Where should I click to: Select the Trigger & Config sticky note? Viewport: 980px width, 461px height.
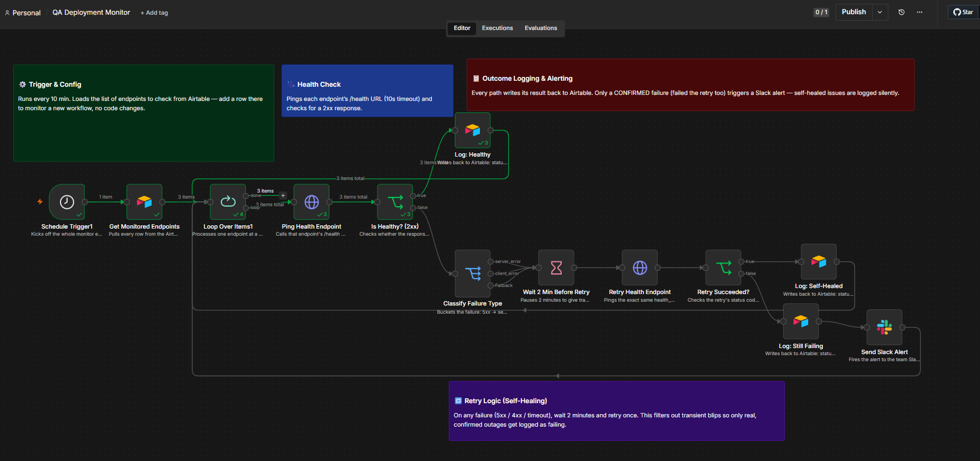tap(143, 113)
